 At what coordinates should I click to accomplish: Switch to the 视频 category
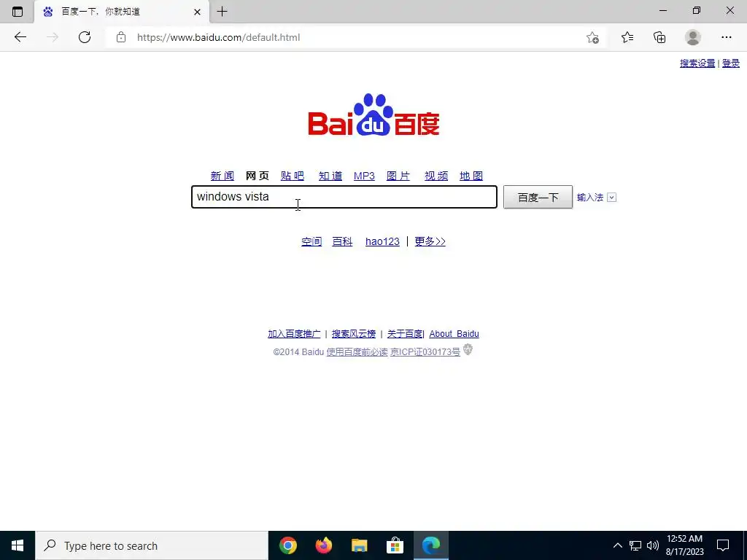pos(436,176)
